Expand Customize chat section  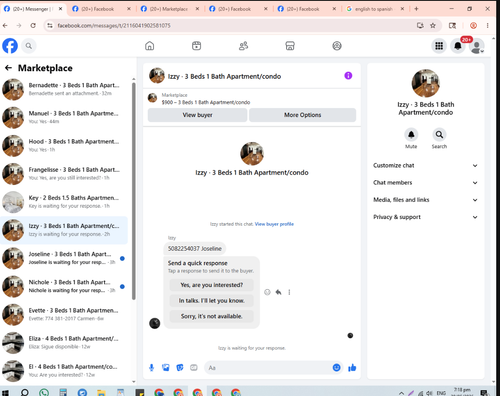[425, 166]
